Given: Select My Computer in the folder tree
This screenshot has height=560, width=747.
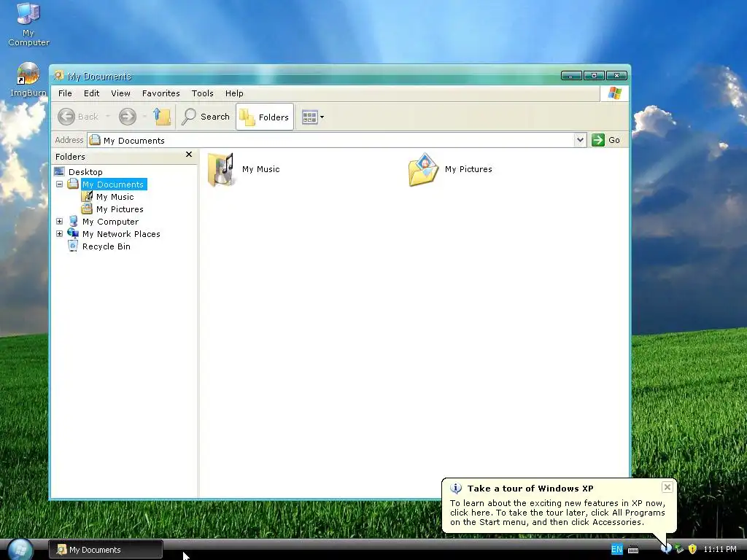Looking at the screenshot, I should (x=111, y=222).
